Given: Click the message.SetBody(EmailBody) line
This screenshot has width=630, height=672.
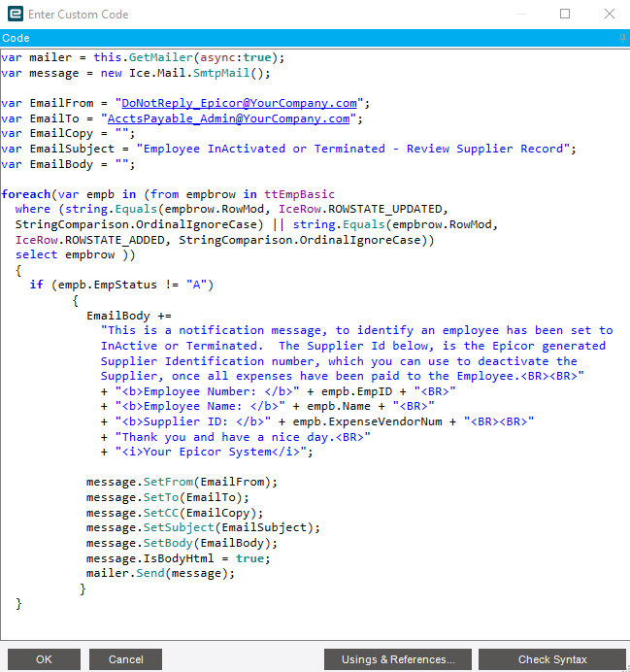Looking at the screenshot, I should (x=182, y=544).
